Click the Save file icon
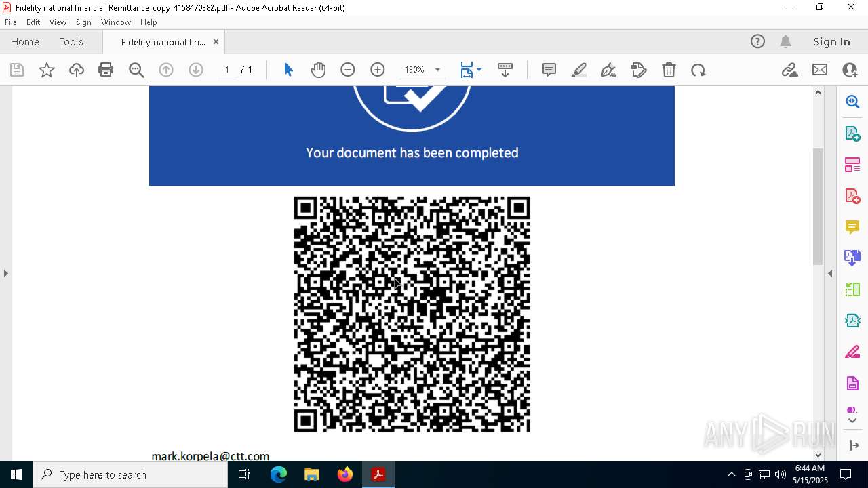This screenshot has height=488, width=868. coord(17,70)
